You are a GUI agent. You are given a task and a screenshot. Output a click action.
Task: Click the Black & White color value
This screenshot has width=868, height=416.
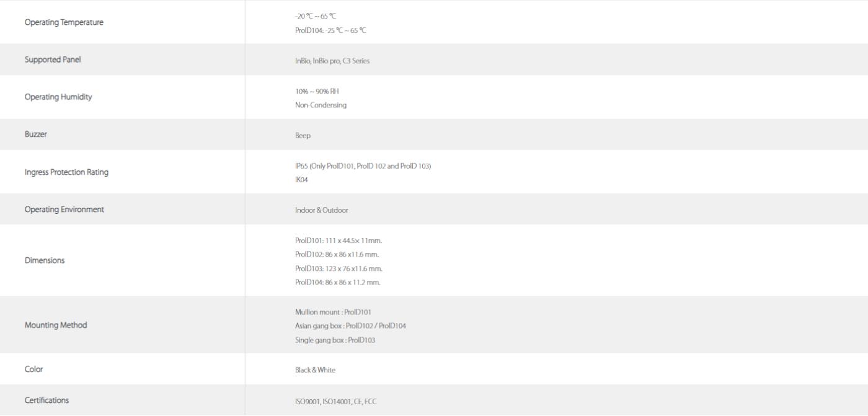pos(315,370)
